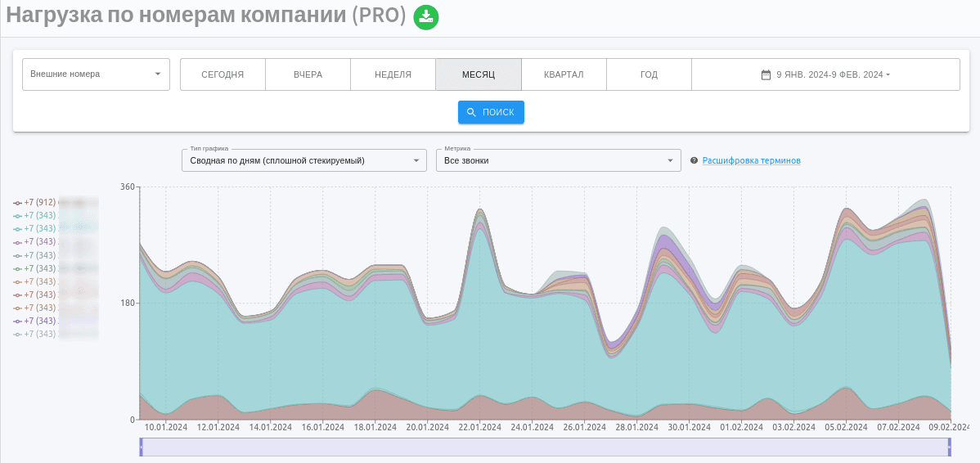Click the calendar icon by the date range

point(766,74)
